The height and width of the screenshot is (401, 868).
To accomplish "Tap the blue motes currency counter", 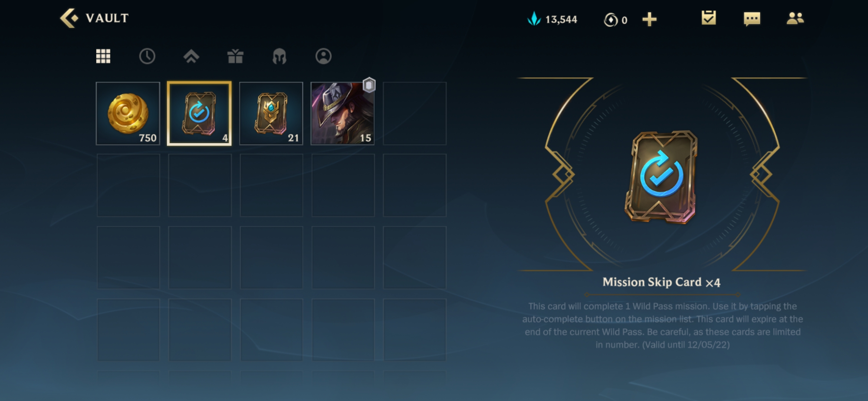I will point(552,19).
